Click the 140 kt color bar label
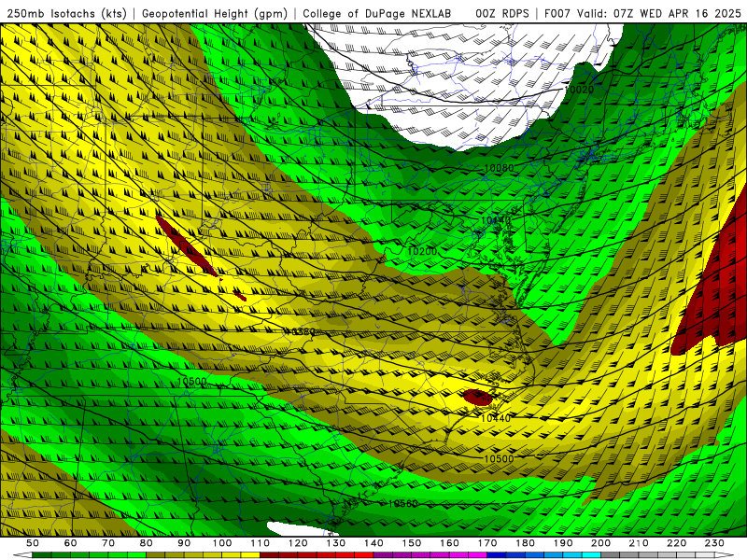The width and height of the screenshot is (747, 560). point(373,543)
